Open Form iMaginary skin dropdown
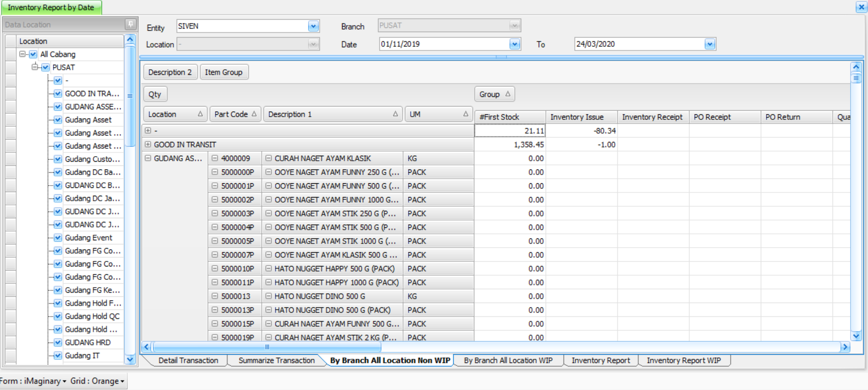868x390 pixels. pos(33,381)
